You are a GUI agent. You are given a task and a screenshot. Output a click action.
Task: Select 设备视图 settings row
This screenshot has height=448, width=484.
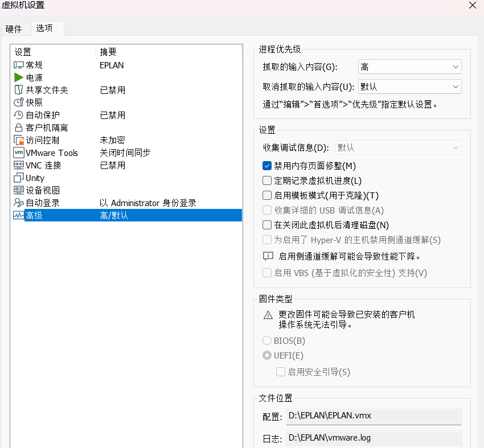[126, 190]
